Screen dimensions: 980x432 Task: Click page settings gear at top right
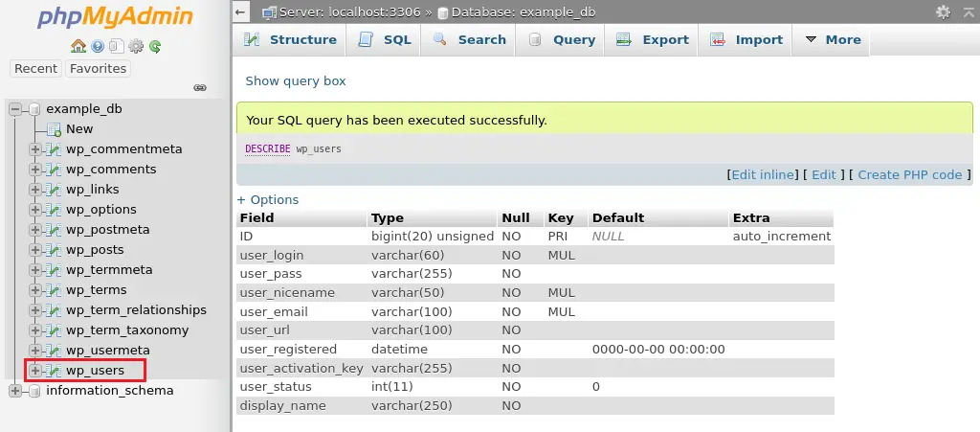[x=943, y=11]
